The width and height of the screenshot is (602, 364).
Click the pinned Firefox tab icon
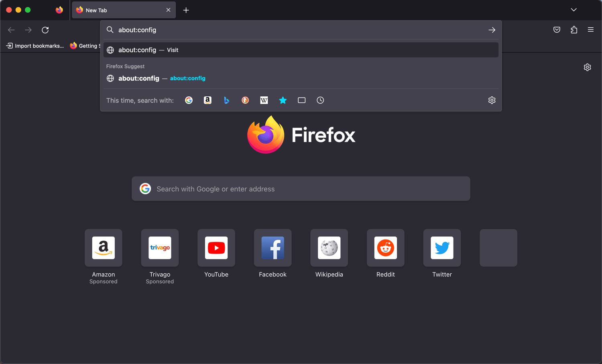click(59, 10)
